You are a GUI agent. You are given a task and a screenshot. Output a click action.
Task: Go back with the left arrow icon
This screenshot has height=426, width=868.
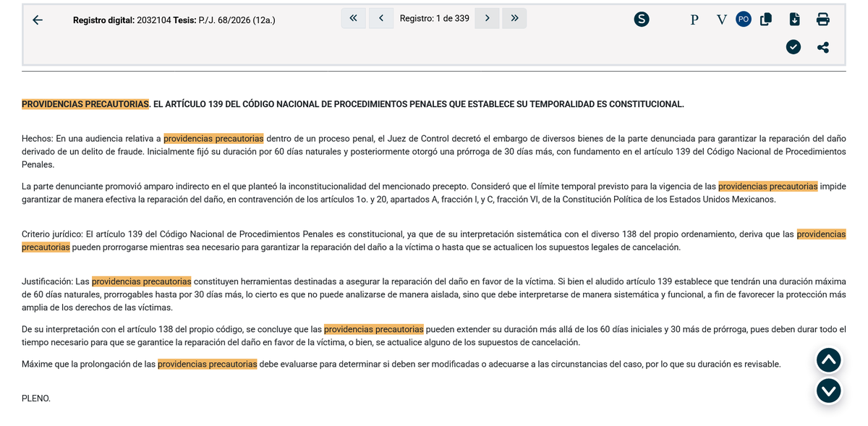click(x=38, y=20)
